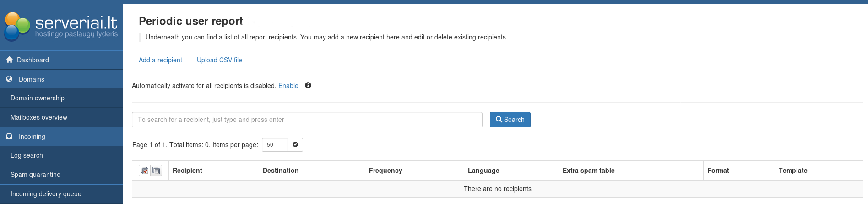
Task: Click the serveriai.lt logo
Action: (x=61, y=26)
